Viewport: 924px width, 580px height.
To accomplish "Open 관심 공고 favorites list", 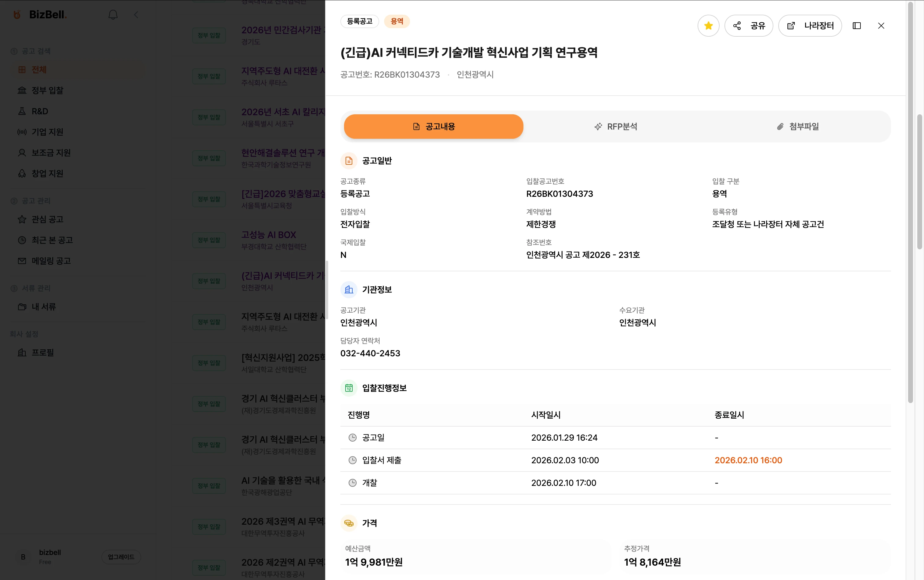I will (47, 219).
